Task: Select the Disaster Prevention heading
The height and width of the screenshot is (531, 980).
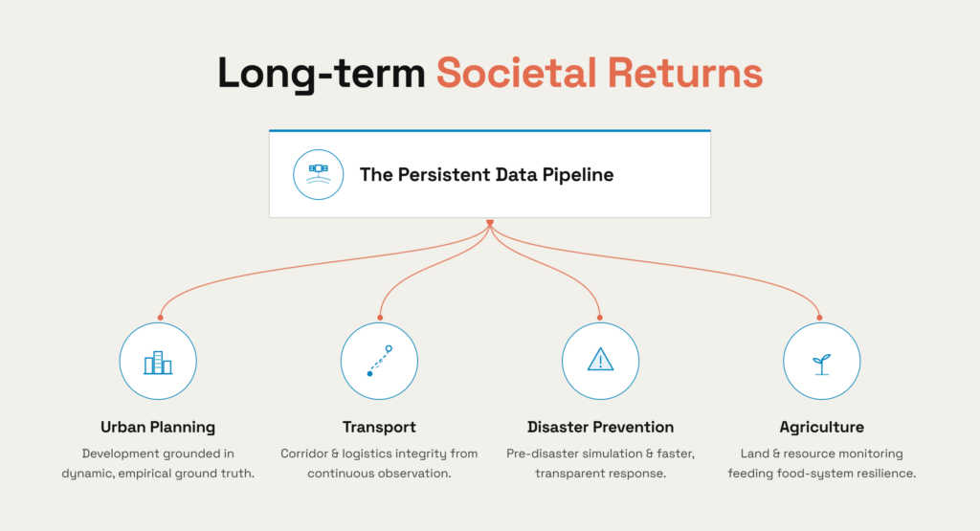Action: coord(601,428)
